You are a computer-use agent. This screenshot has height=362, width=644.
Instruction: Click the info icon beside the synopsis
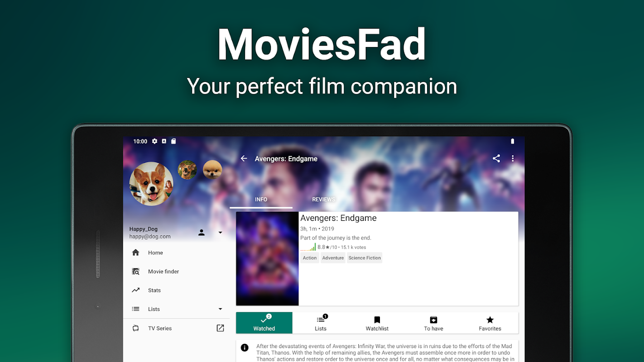245,348
